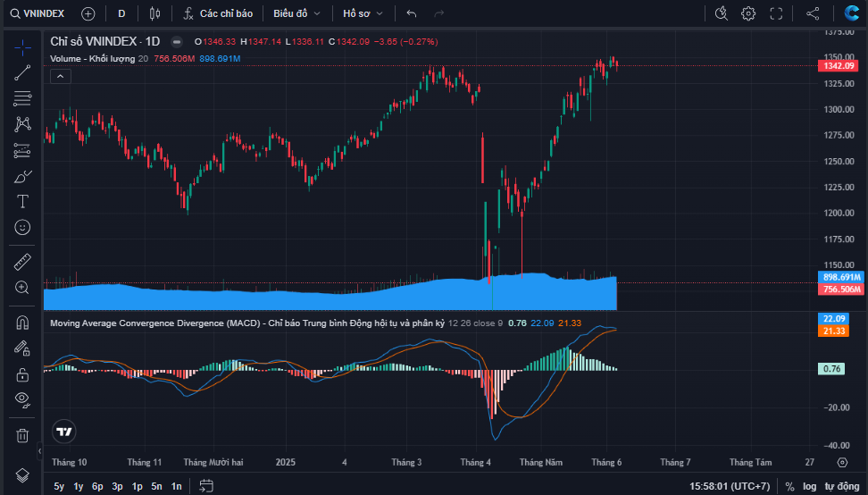Click the 22.09 MACD value label

834,318
